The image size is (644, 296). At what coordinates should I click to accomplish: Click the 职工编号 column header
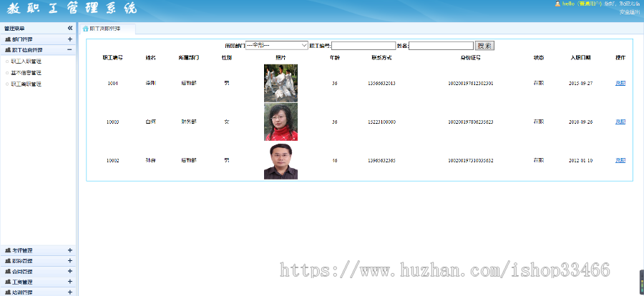point(112,58)
